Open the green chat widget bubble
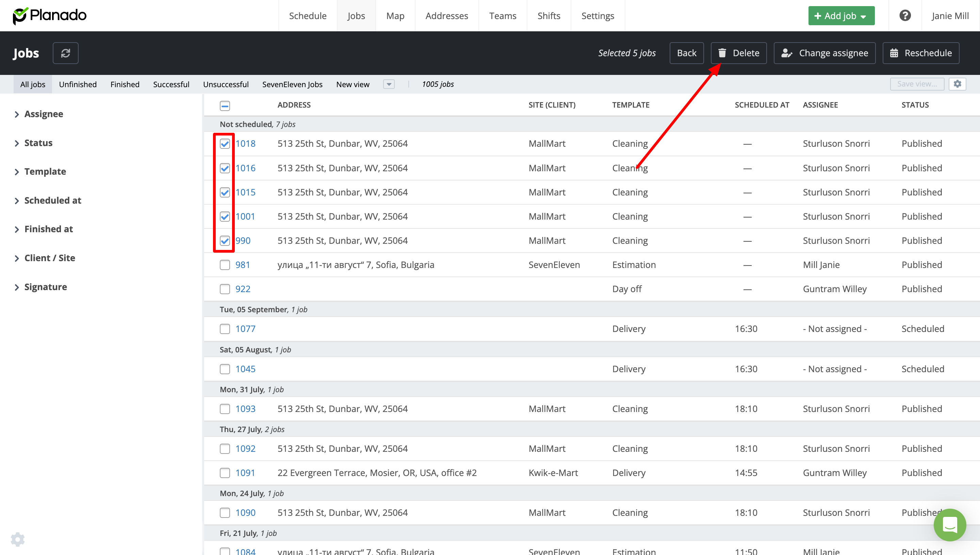980x555 pixels. click(x=949, y=525)
